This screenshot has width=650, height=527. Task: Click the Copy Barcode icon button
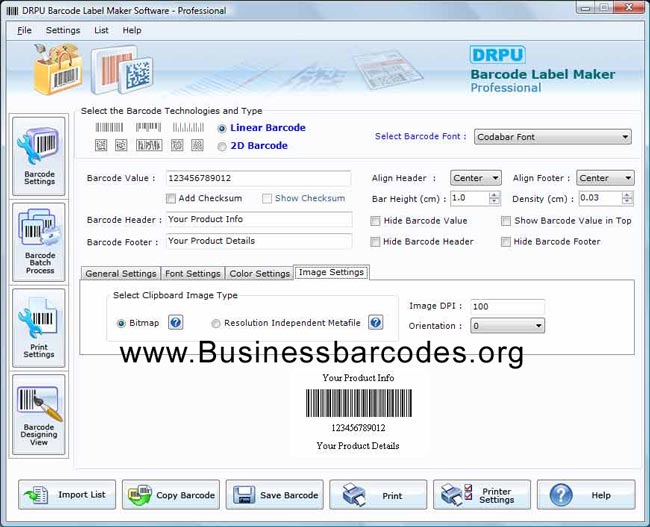171,495
